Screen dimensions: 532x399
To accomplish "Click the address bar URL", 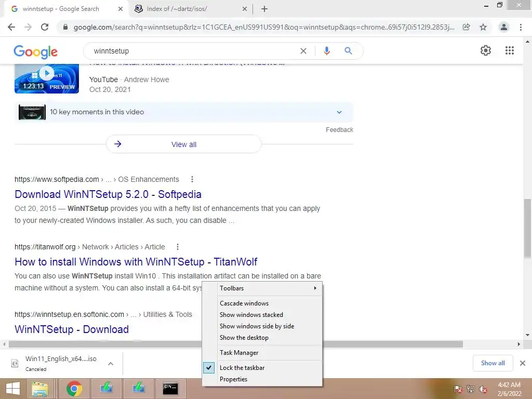I will pyautogui.click(x=264, y=27).
